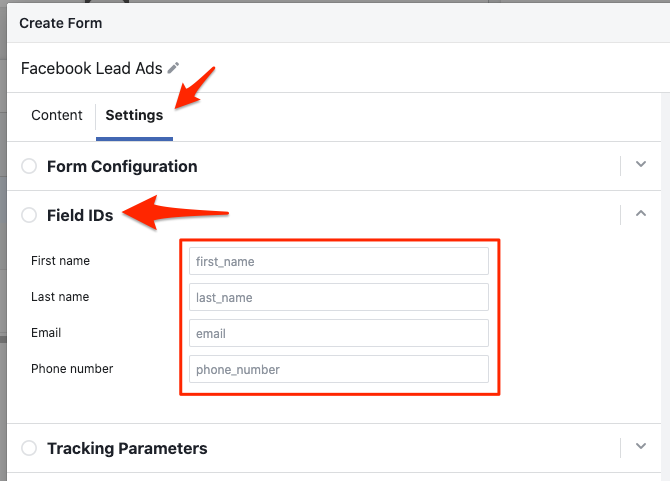
Task: Select the Settings tab
Action: [x=134, y=115]
